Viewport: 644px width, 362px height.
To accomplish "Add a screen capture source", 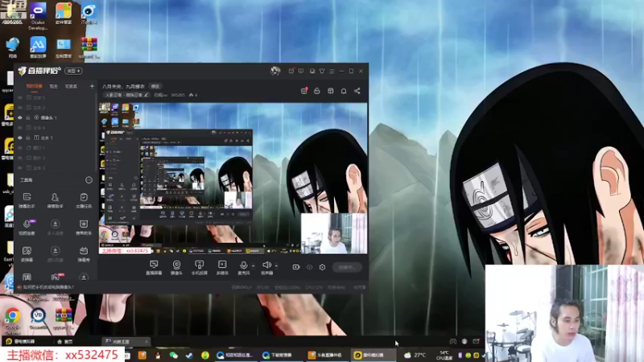I will 154,268.
